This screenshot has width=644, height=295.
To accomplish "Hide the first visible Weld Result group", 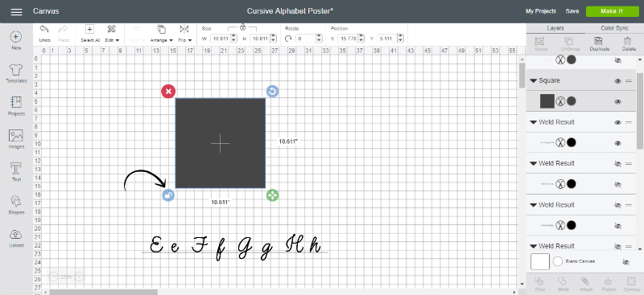I will click(617, 122).
